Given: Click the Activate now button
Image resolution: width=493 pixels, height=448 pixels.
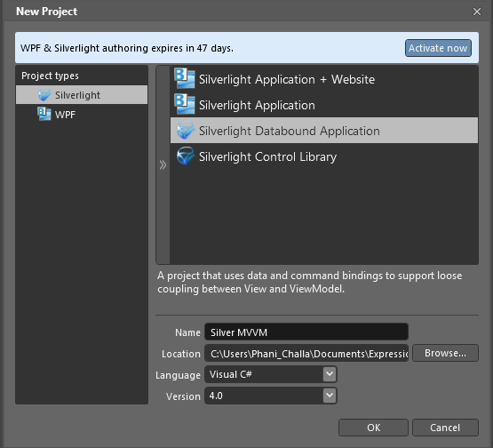Looking at the screenshot, I should coord(438,48).
